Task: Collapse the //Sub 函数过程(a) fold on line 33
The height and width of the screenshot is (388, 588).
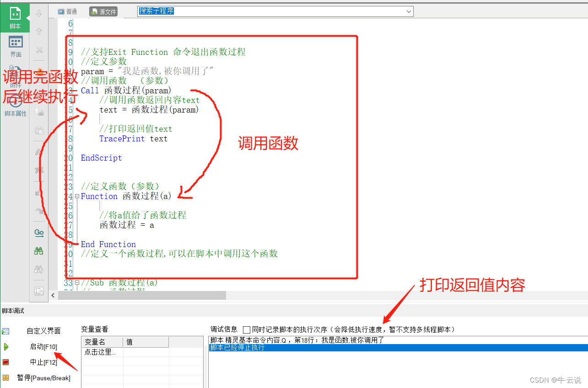Action: [77, 283]
